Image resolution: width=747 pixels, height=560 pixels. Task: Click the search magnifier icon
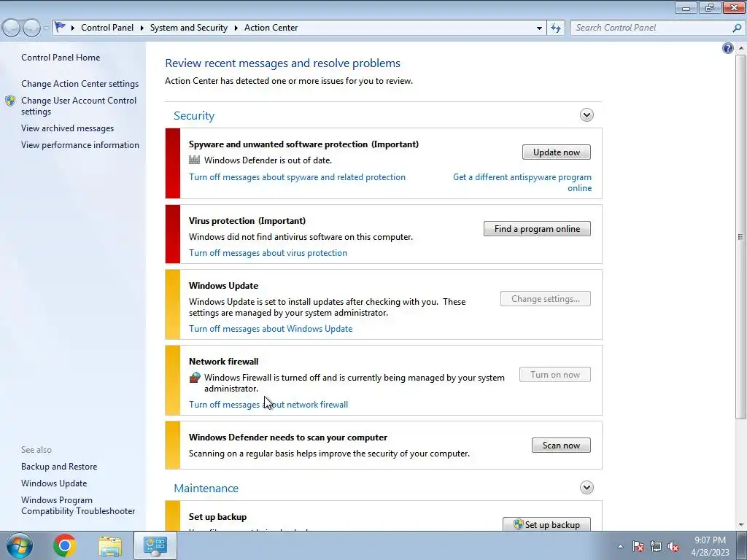[737, 28]
